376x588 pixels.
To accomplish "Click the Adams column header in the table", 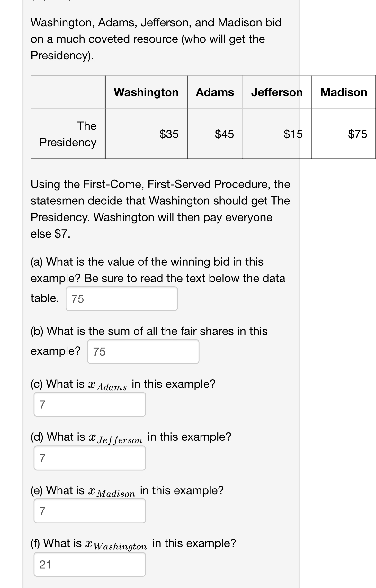I will [215, 93].
